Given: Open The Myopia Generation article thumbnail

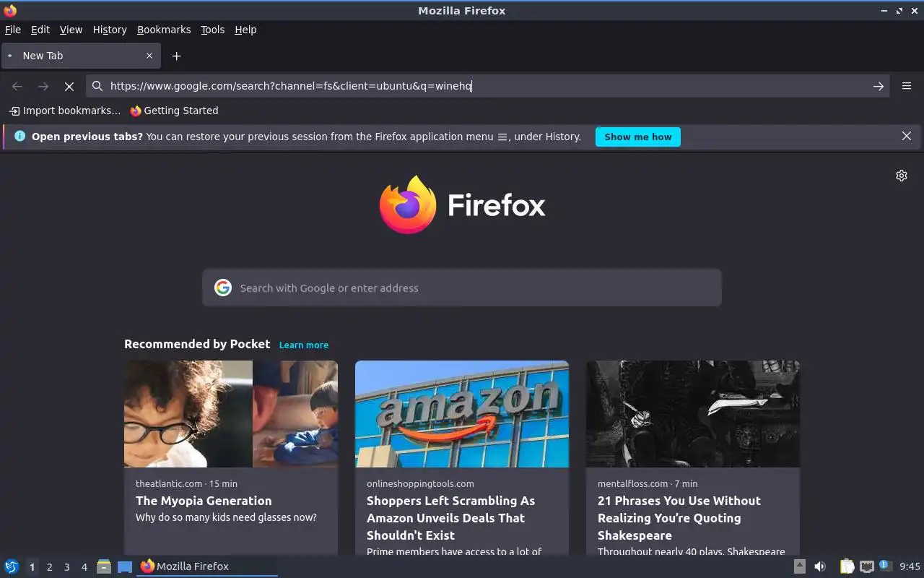Looking at the screenshot, I should [x=231, y=414].
